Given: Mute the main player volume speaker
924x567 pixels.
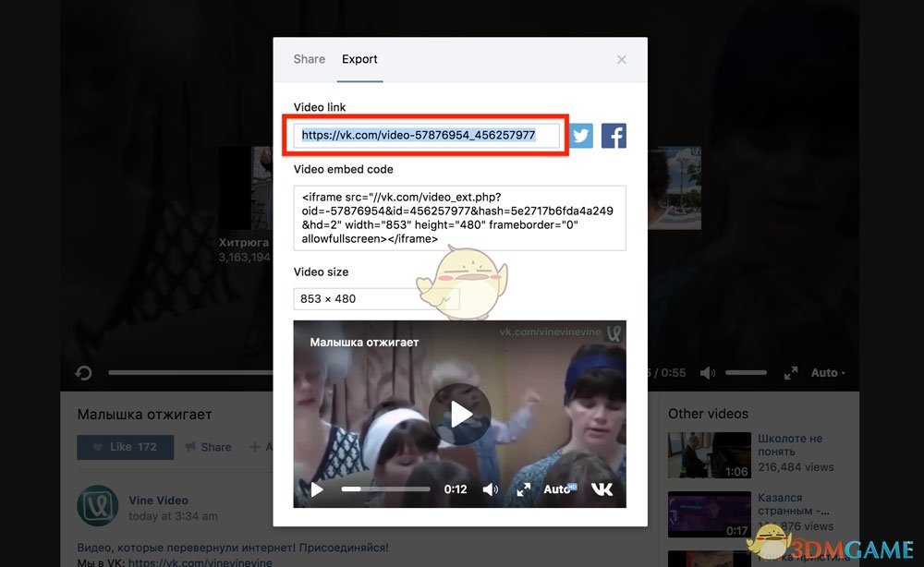Looking at the screenshot, I should pyautogui.click(x=708, y=373).
